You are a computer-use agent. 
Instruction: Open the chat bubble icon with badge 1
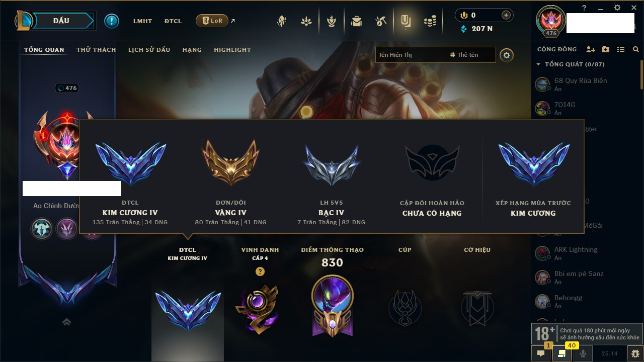(541, 353)
